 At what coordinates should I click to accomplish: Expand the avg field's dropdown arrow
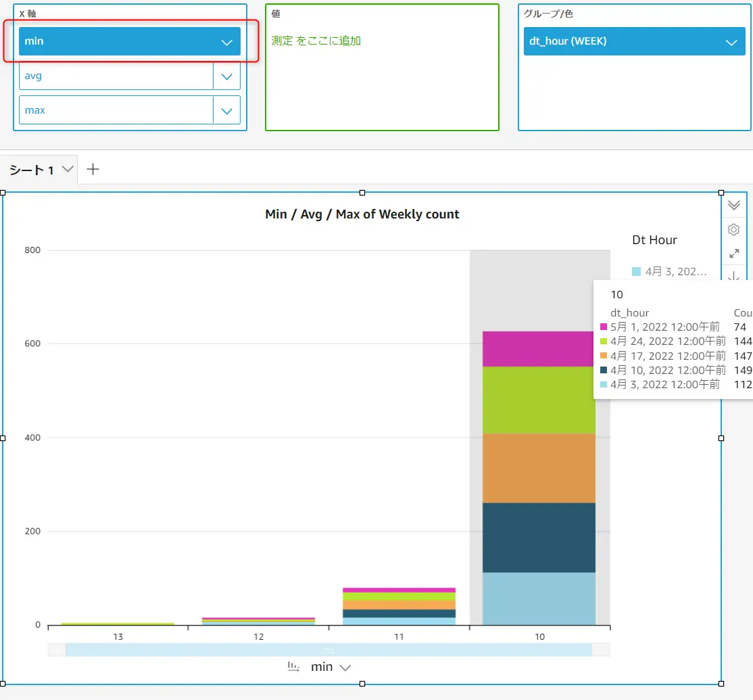click(x=226, y=76)
